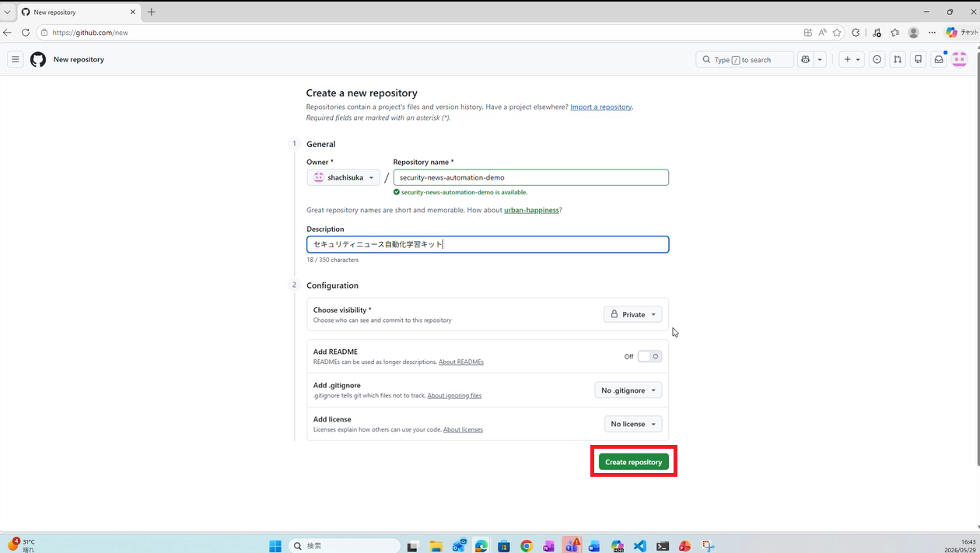Open the Private visibility dropdown
Viewport: 980px width, 553px height.
(633, 314)
